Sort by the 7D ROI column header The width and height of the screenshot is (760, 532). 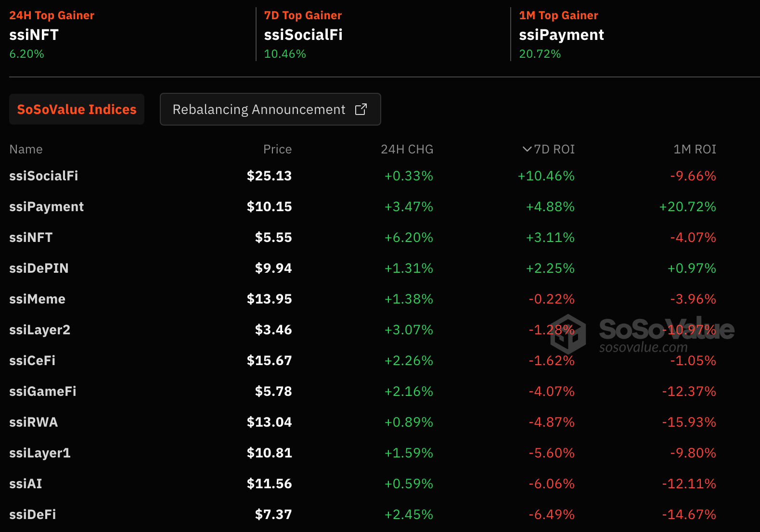tap(554, 149)
